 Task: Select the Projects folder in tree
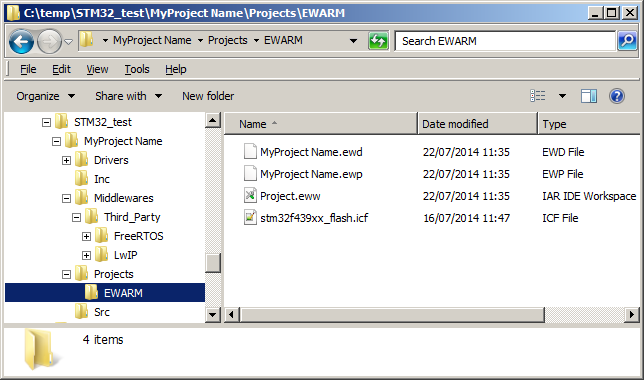click(114, 274)
